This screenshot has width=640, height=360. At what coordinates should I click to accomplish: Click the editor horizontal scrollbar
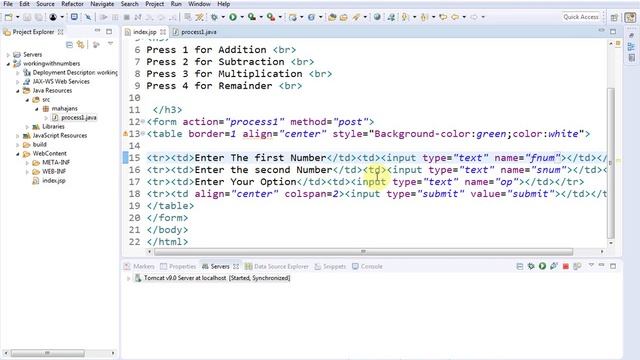363,252
